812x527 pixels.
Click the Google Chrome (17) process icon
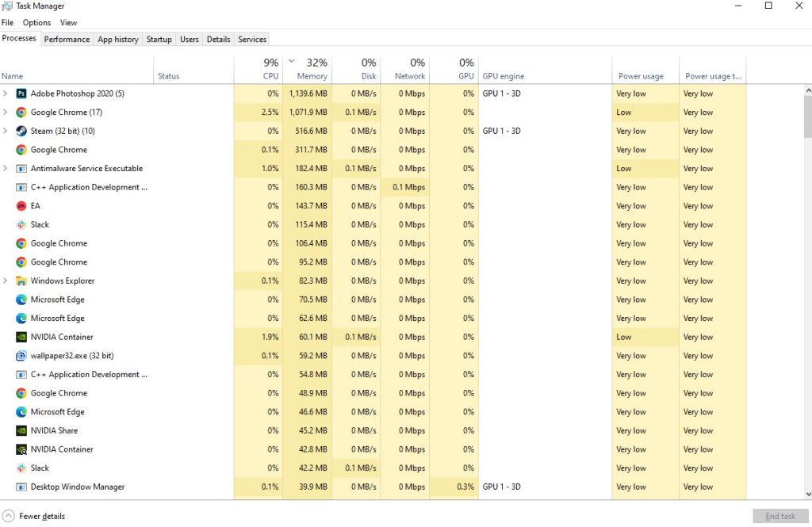point(21,113)
